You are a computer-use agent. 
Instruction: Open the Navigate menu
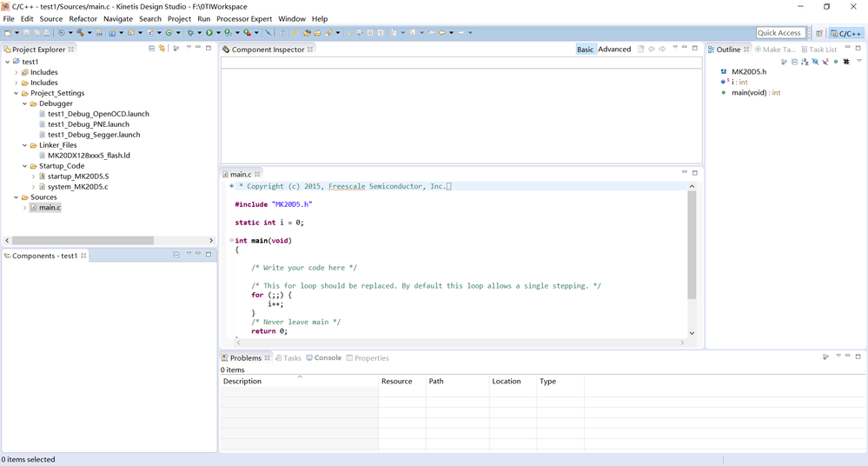pos(118,19)
